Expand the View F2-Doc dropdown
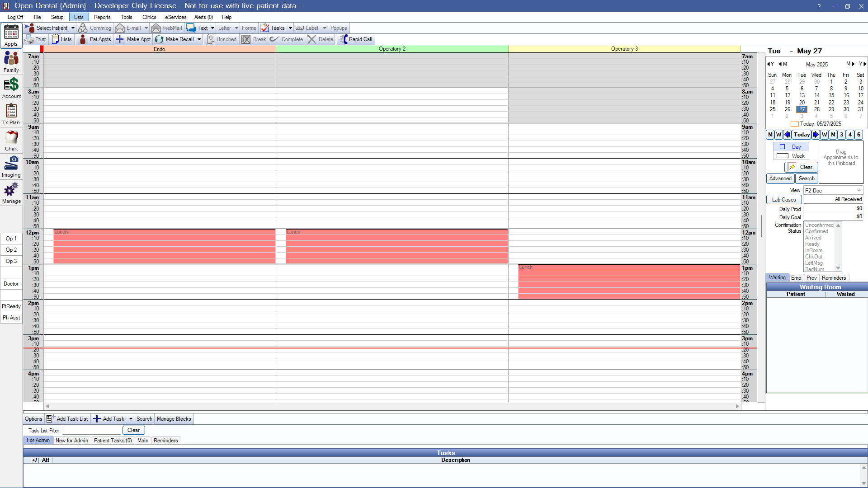Image resolution: width=868 pixels, height=488 pixels. (x=859, y=191)
